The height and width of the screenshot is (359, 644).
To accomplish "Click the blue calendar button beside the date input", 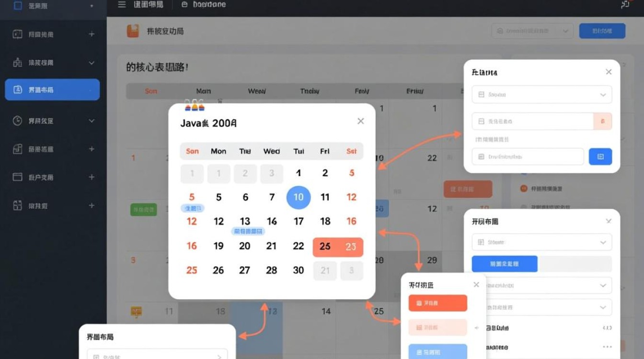I will tap(600, 157).
